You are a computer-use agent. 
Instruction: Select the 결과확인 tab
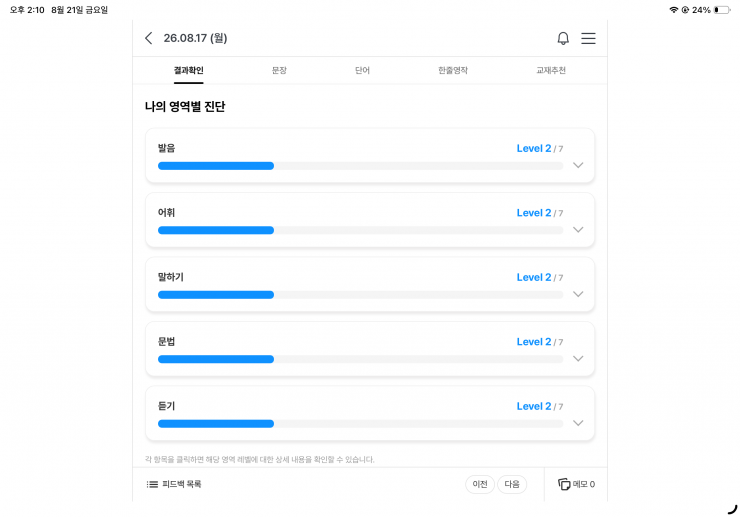tap(188, 70)
